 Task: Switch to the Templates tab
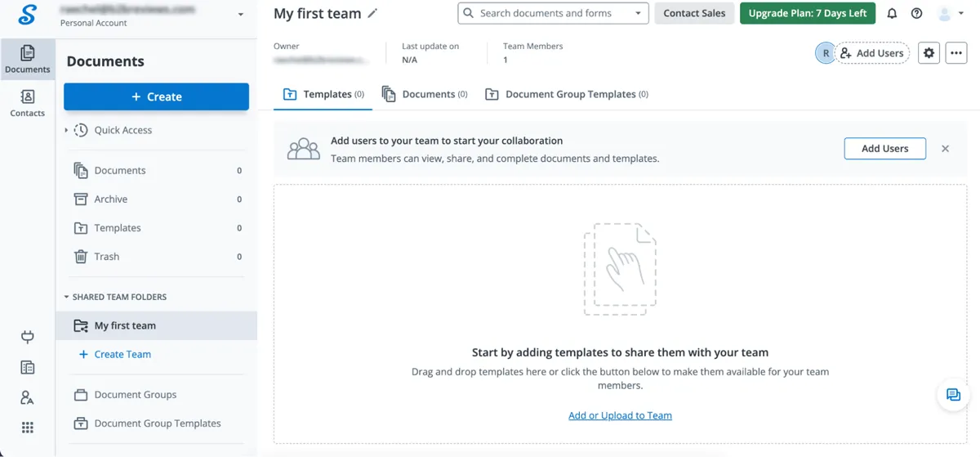coord(323,94)
